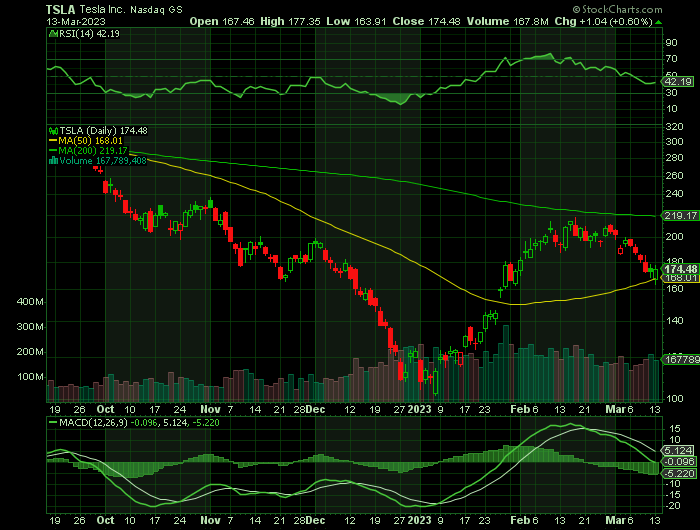The height and width of the screenshot is (530, 700).
Task: Click the Close 174.48 header value
Action: (x=426, y=21)
